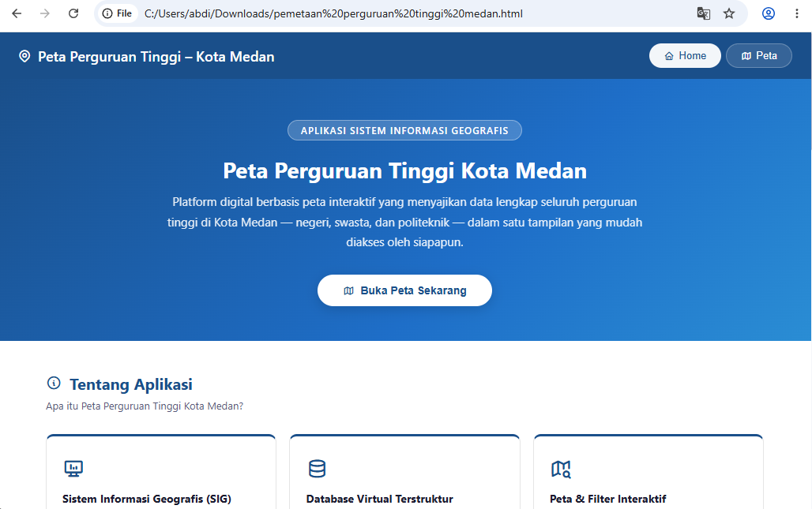Screen dimensions: 812x509
Task: Click the Aplikasi Sistem Informasi Geografis badge
Action: coord(404,130)
